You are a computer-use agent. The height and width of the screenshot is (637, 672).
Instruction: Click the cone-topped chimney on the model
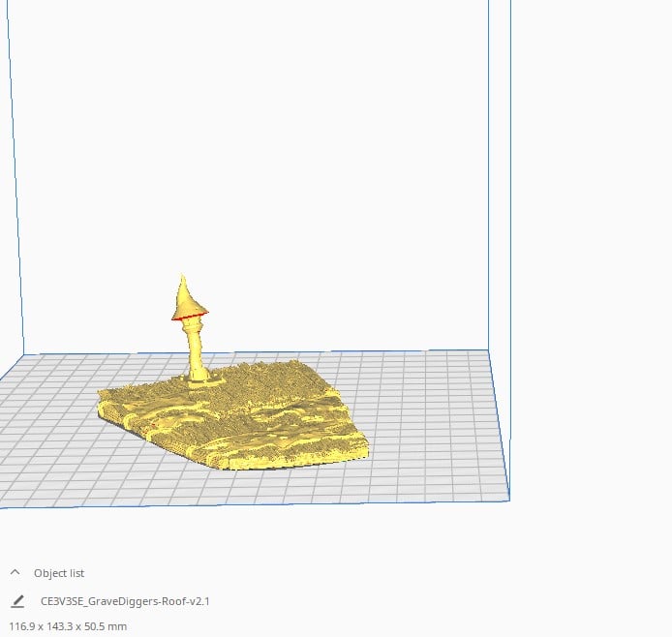pyautogui.click(x=192, y=330)
